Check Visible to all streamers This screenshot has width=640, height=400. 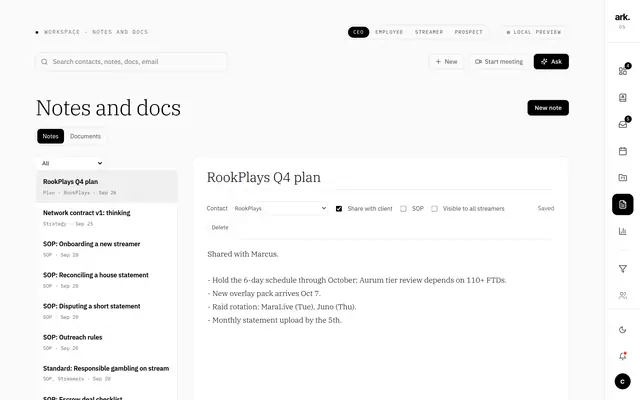tap(434, 209)
